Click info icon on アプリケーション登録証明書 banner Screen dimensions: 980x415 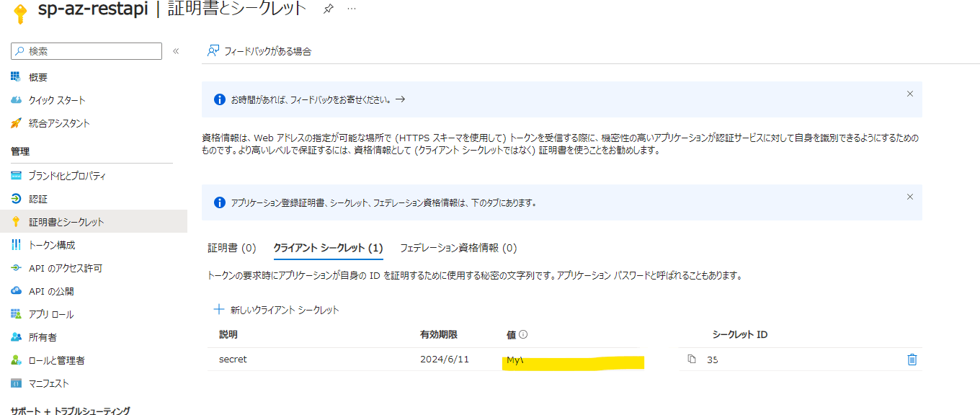pos(220,202)
